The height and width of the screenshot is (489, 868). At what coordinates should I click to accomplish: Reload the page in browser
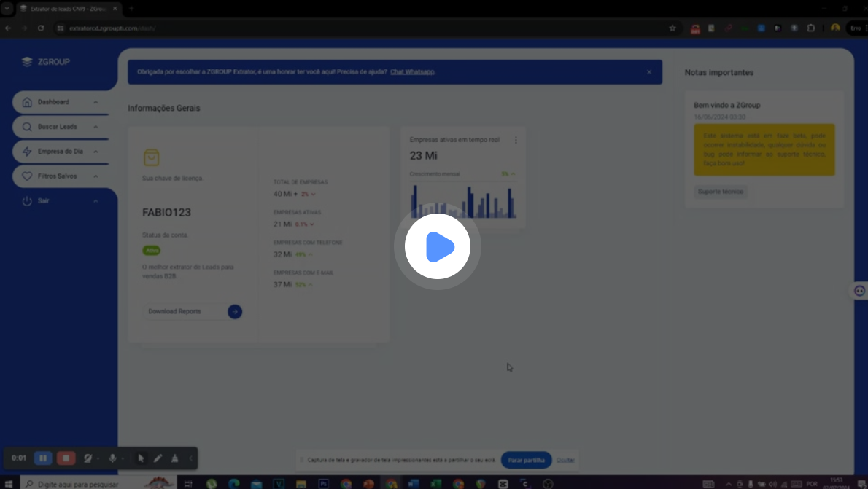click(40, 28)
